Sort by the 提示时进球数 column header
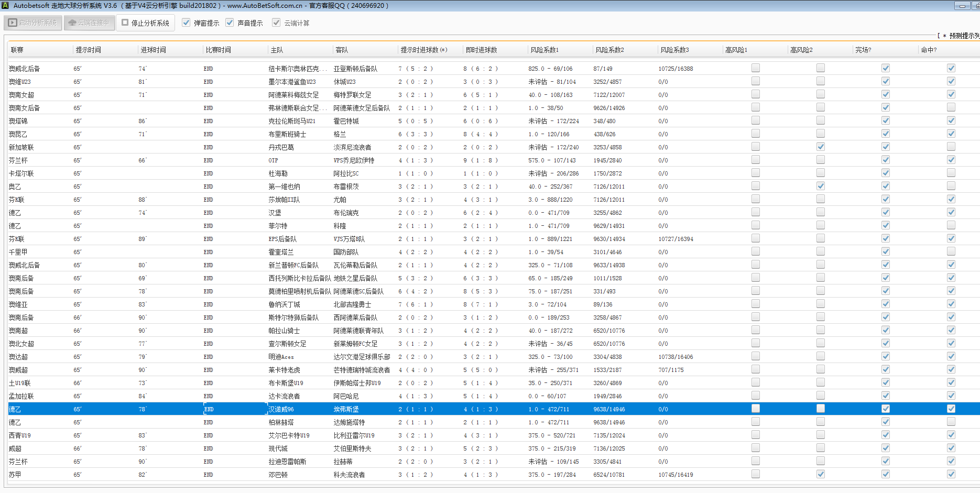This screenshot has height=493, width=980. 423,50
